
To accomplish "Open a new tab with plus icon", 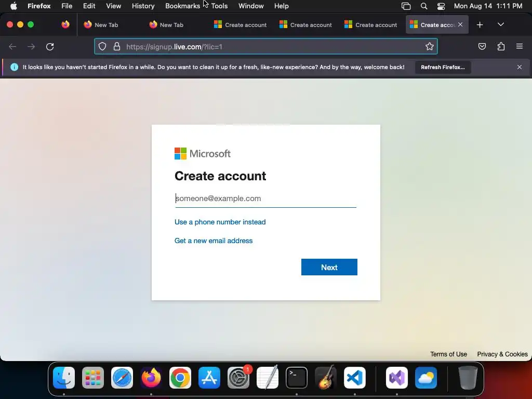I will [480, 25].
